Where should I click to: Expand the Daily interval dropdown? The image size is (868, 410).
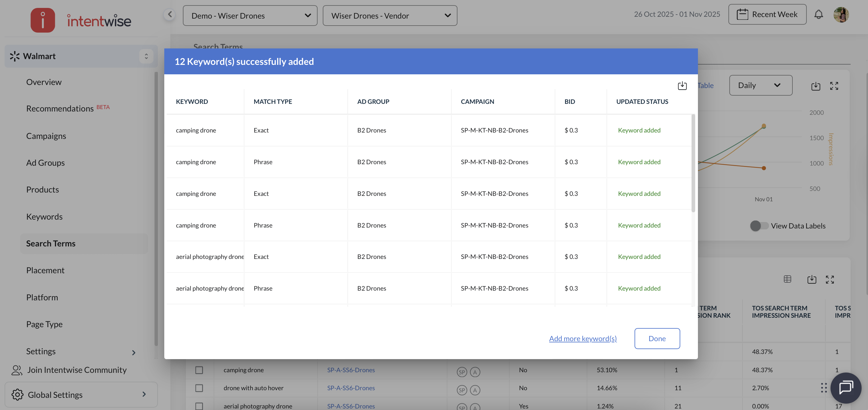coord(760,85)
